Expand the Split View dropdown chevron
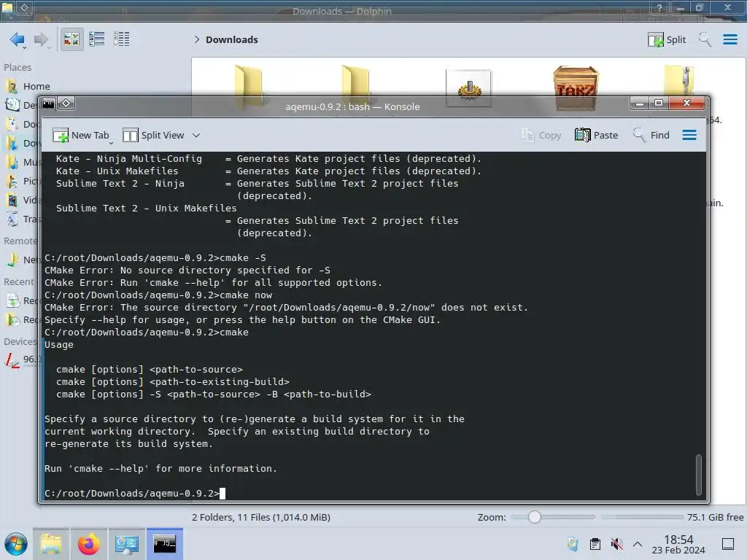 click(196, 135)
